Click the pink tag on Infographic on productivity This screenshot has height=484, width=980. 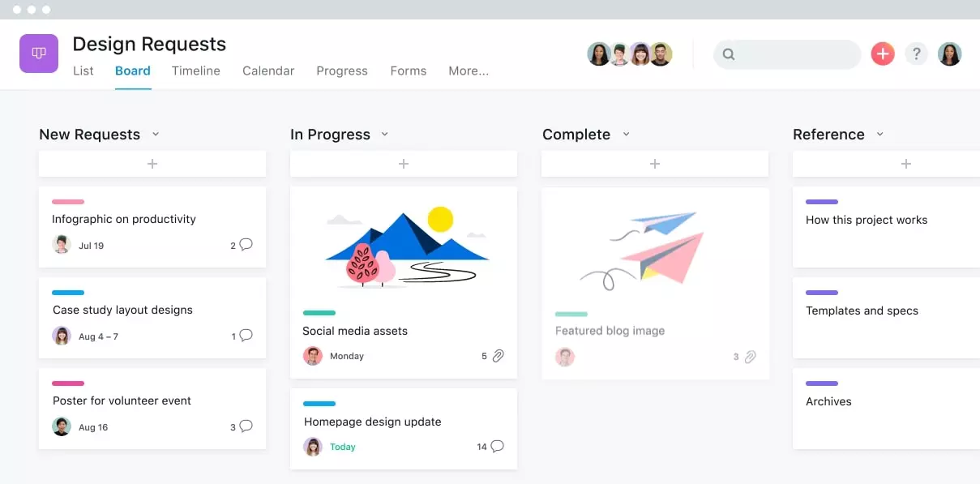point(68,202)
